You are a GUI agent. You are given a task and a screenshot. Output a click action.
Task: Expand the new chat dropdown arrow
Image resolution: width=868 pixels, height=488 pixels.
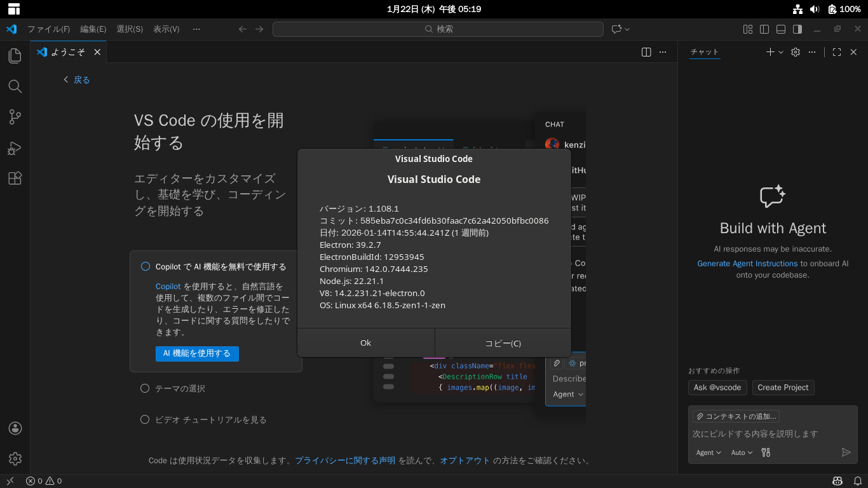(781, 52)
